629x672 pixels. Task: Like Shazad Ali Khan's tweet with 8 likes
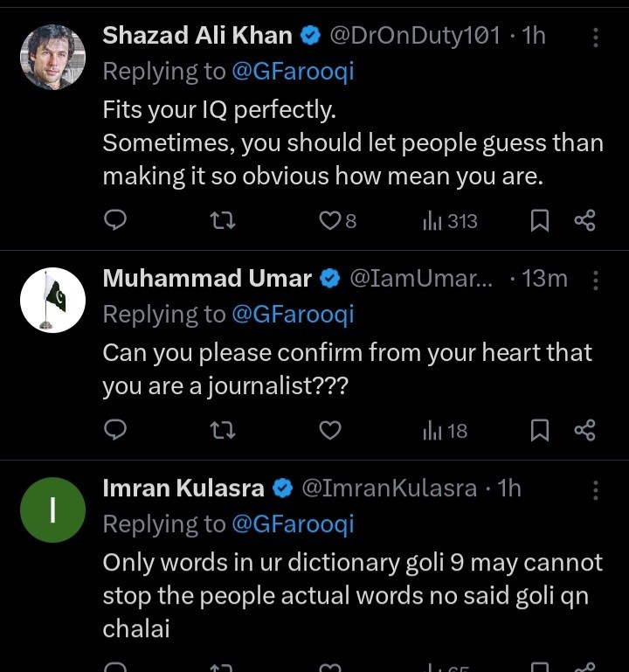click(329, 220)
